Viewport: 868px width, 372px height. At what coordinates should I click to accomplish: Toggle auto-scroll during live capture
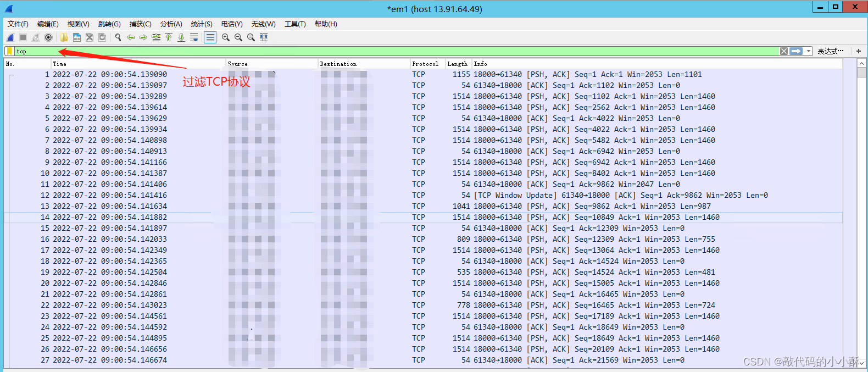pos(194,37)
